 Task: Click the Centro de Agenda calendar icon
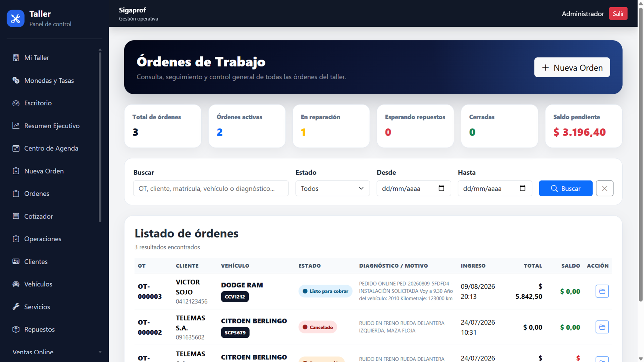16,148
